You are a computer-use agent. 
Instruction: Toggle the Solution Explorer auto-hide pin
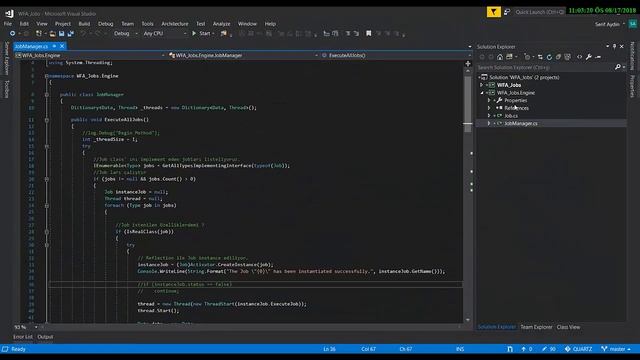(614, 47)
